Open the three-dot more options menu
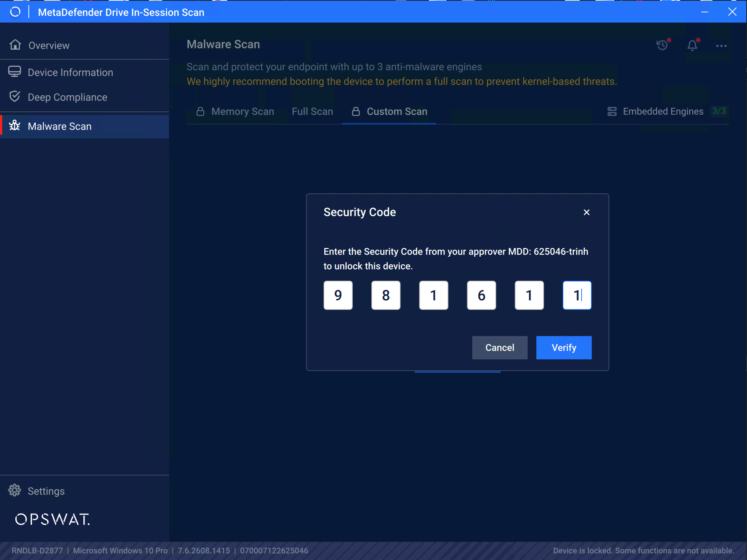 (x=721, y=46)
